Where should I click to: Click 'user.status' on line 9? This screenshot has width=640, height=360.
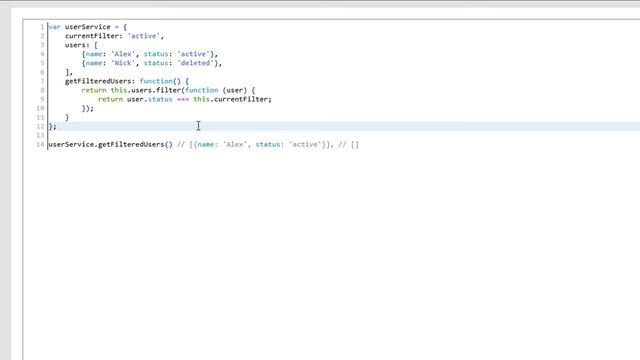[x=149, y=99]
